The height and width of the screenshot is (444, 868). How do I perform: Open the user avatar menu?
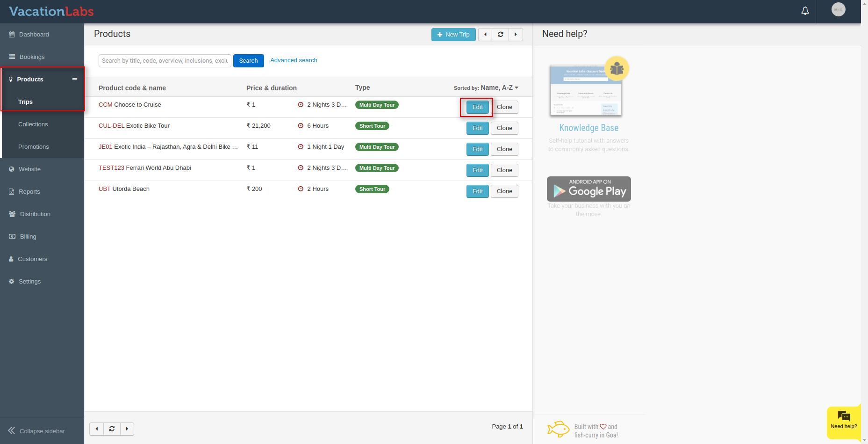[x=838, y=10]
